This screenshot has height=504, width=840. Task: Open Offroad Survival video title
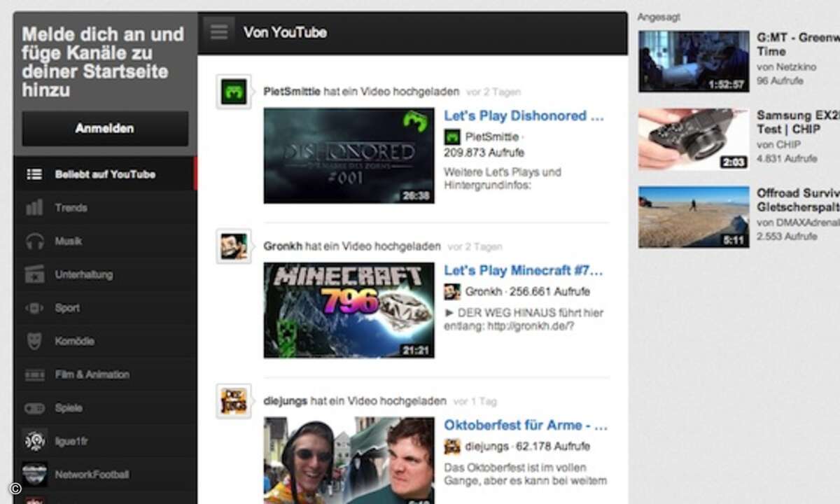[798, 199]
